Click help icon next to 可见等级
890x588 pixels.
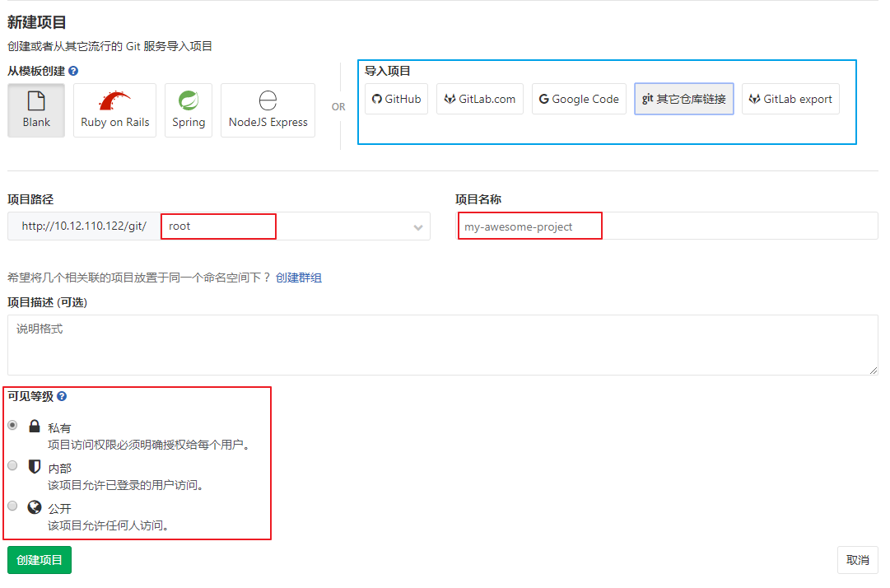pos(62,397)
